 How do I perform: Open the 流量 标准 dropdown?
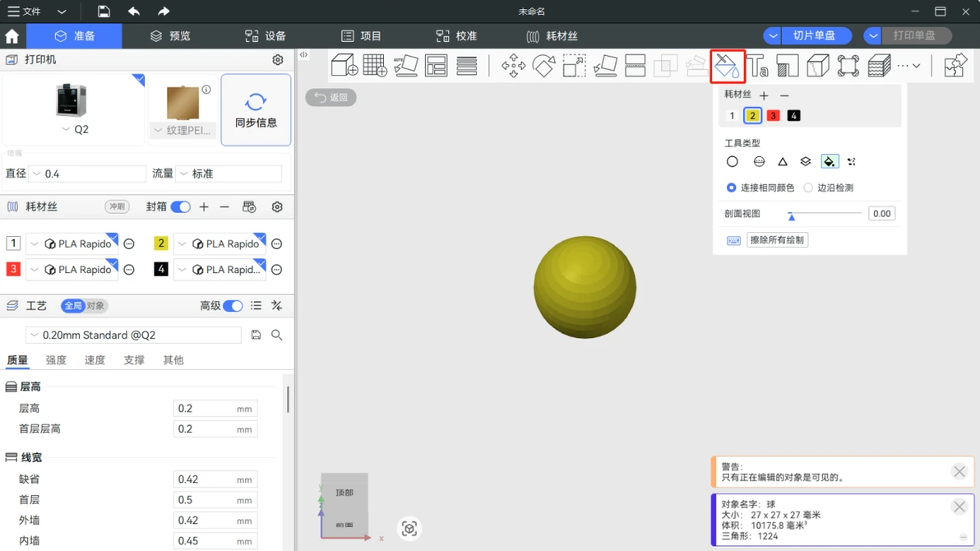[228, 174]
